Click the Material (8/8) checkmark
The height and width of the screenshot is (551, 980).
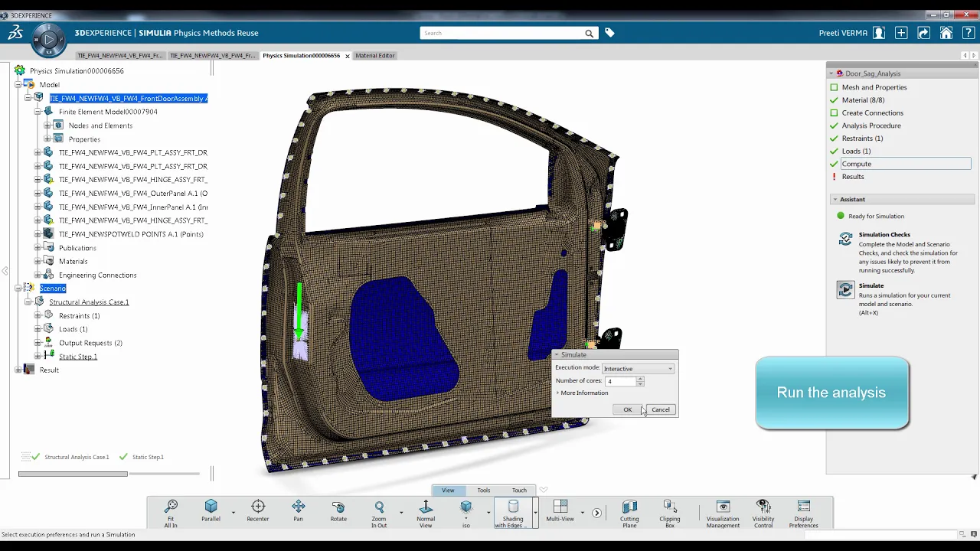[x=835, y=100]
